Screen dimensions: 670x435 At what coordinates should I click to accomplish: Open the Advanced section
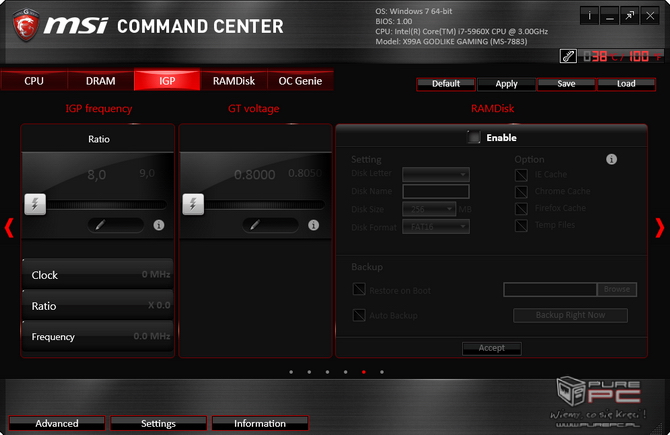coord(57,423)
